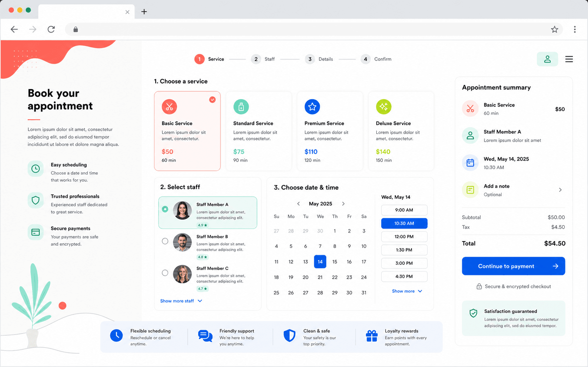This screenshot has height=367, width=588.
Task: Pick May 31 in the calendar
Action: pos(364,293)
